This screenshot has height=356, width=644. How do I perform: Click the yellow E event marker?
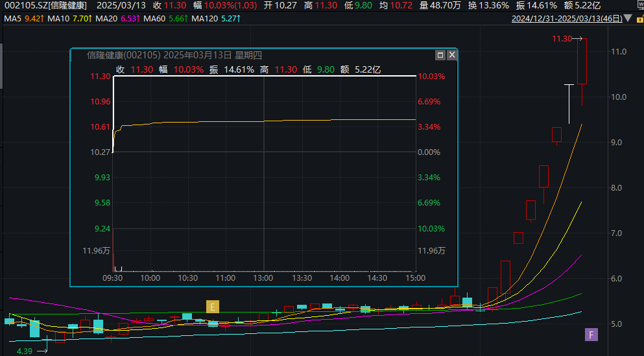(x=212, y=307)
